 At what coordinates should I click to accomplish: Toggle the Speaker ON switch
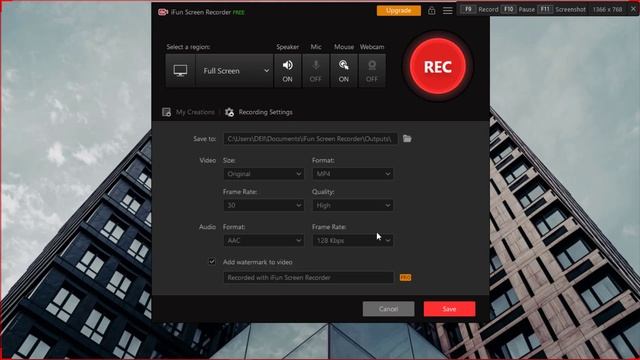click(287, 71)
